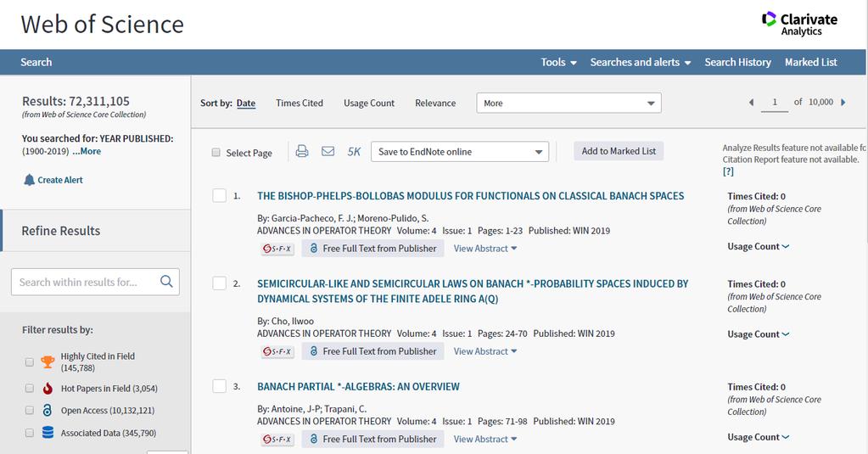The height and width of the screenshot is (454, 868).
Task: Click the search magnifier icon in Refine Results
Action: [x=166, y=281]
